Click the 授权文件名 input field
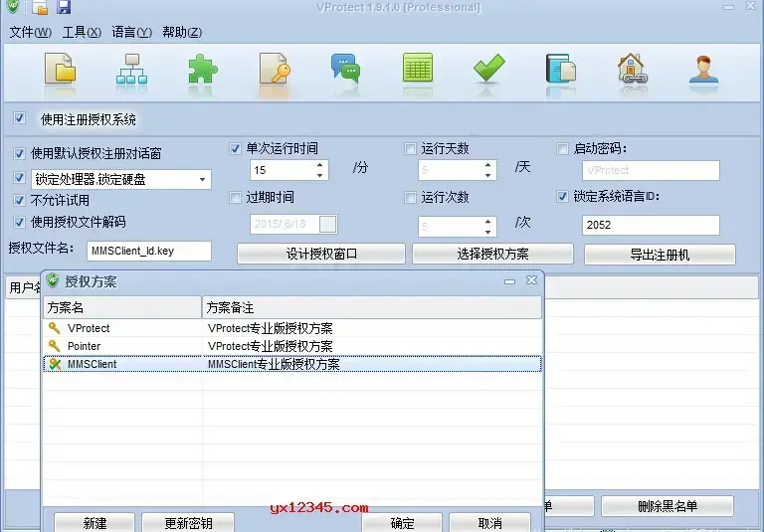The image size is (764, 532). coord(149,251)
